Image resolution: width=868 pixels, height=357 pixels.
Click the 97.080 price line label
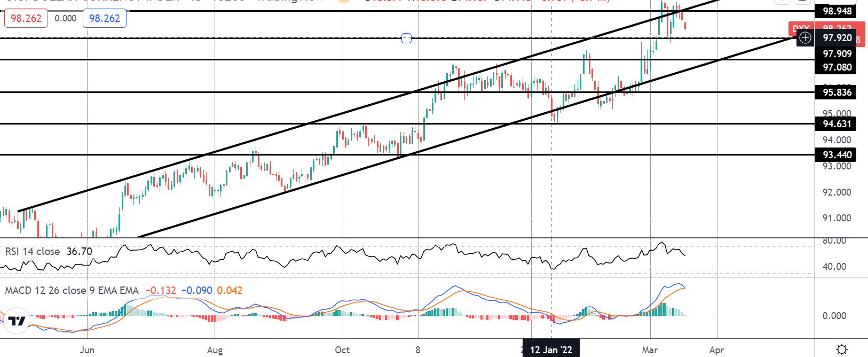(x=837, y=67)
